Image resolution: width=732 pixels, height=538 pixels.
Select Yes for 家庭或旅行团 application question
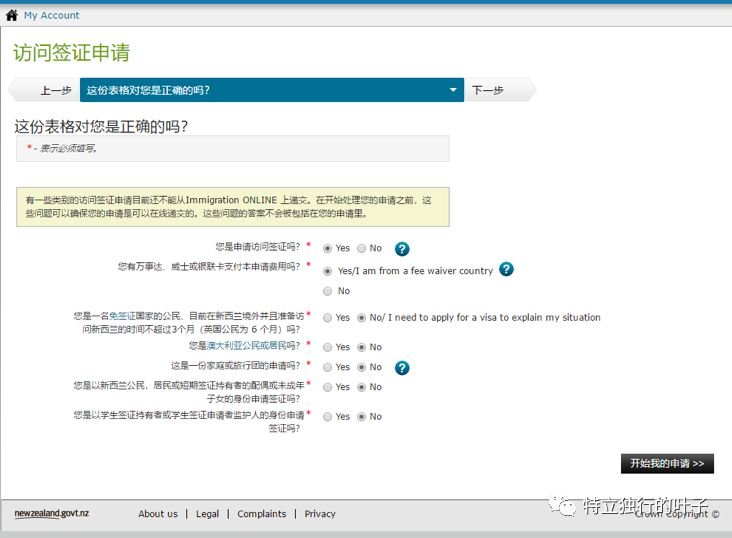click(327, 367)
